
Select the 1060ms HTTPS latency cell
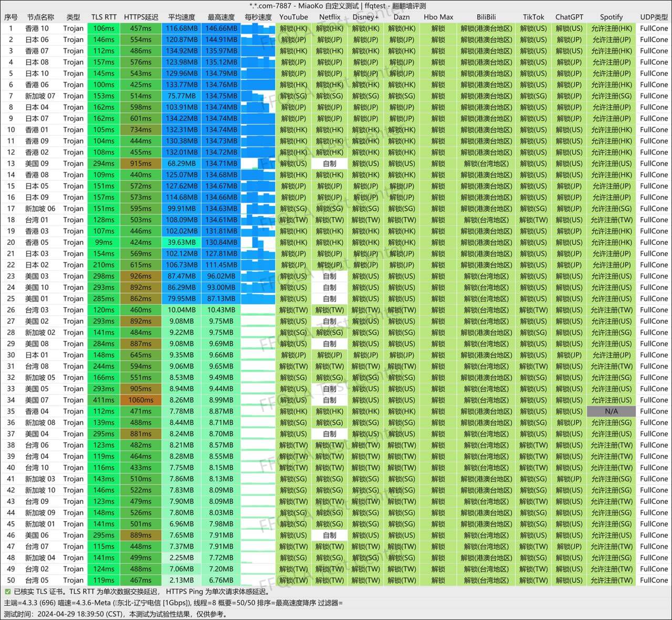141,400
